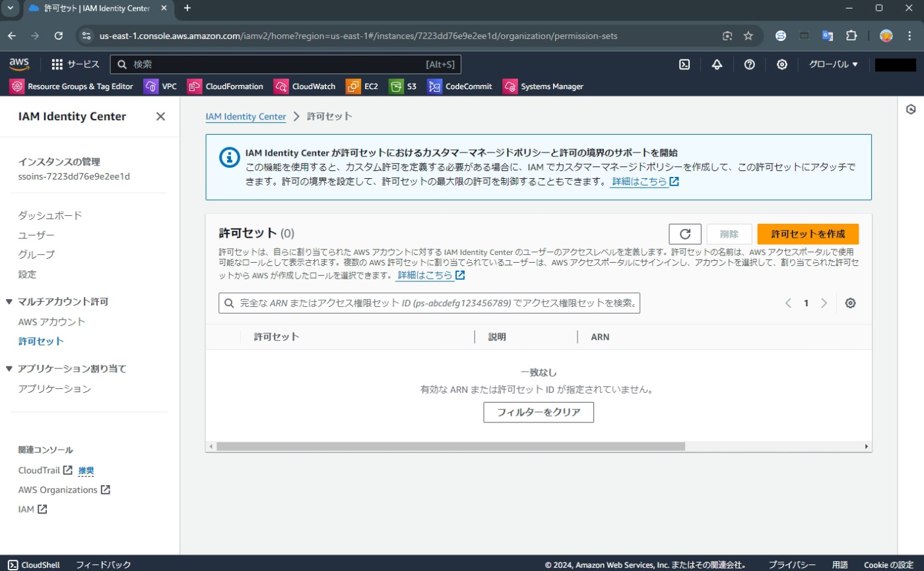The width and height of the screenshot is (924, 571).
Task: Open table preferences gear icon
Action: [850, 303]
